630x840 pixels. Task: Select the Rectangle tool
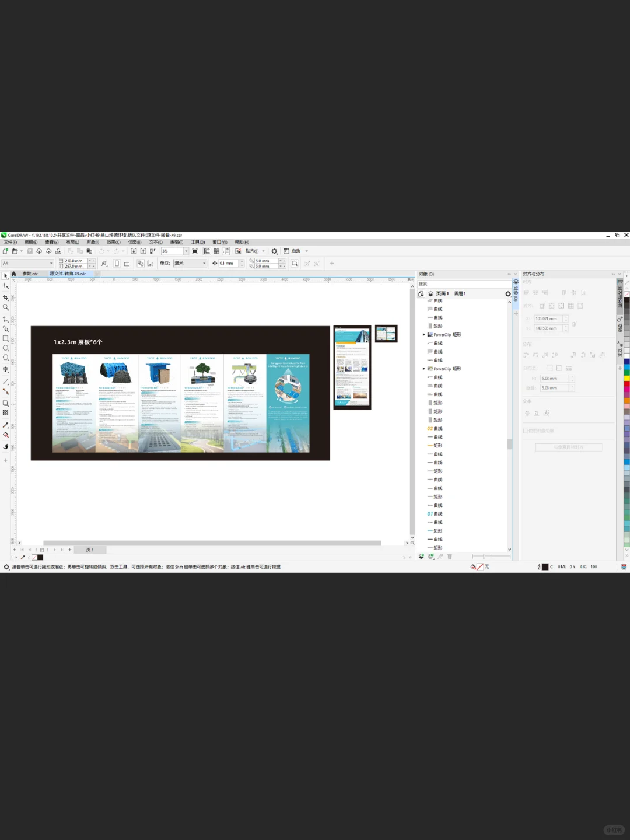(x=6, y=338)
